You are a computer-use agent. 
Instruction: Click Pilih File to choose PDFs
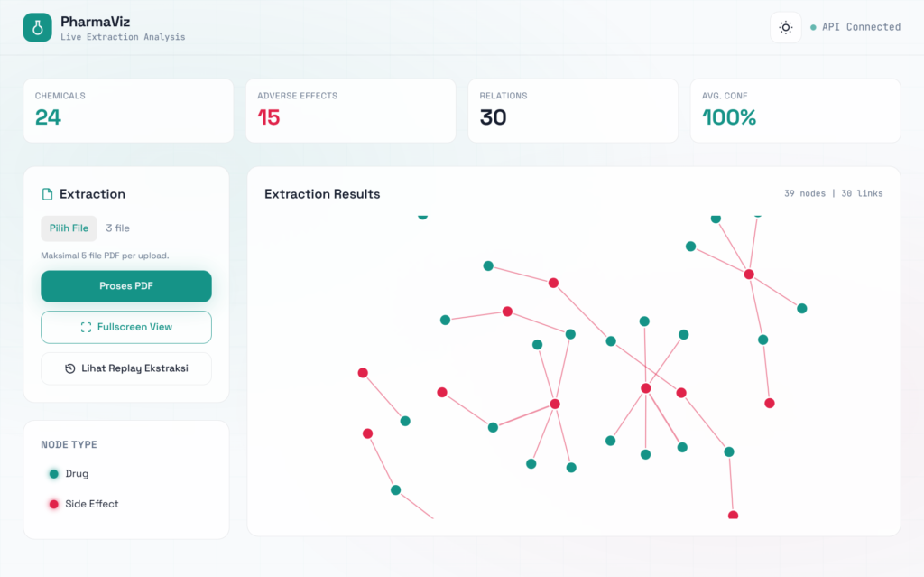pyautogui.click(x=69, y=228)
